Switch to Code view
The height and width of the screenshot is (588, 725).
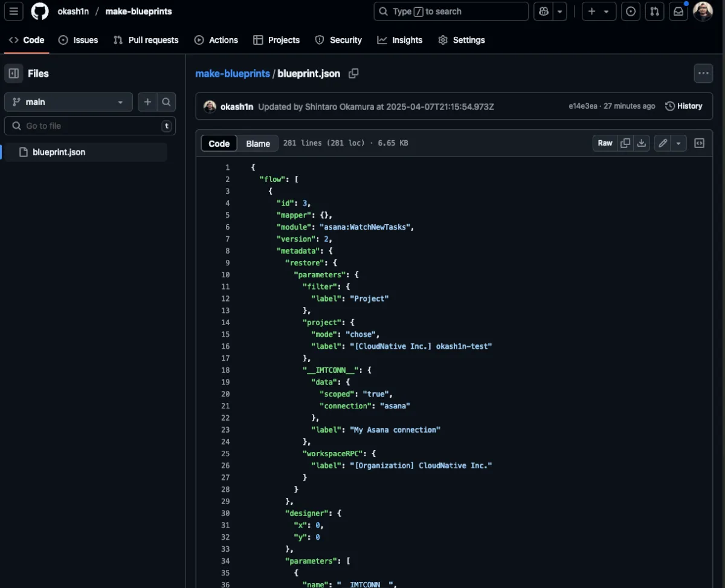(219, 143)
